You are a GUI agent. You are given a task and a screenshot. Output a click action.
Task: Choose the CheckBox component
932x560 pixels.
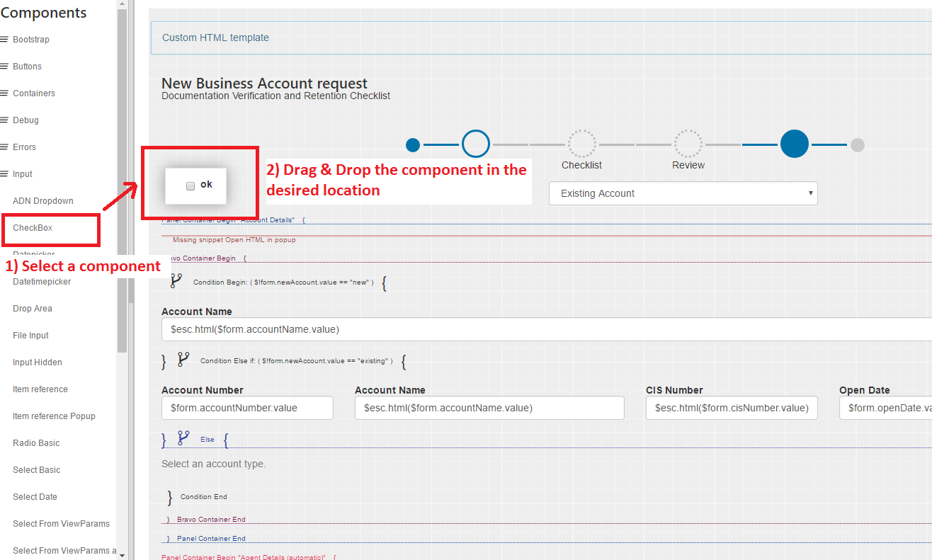click(x=33, y=228)
